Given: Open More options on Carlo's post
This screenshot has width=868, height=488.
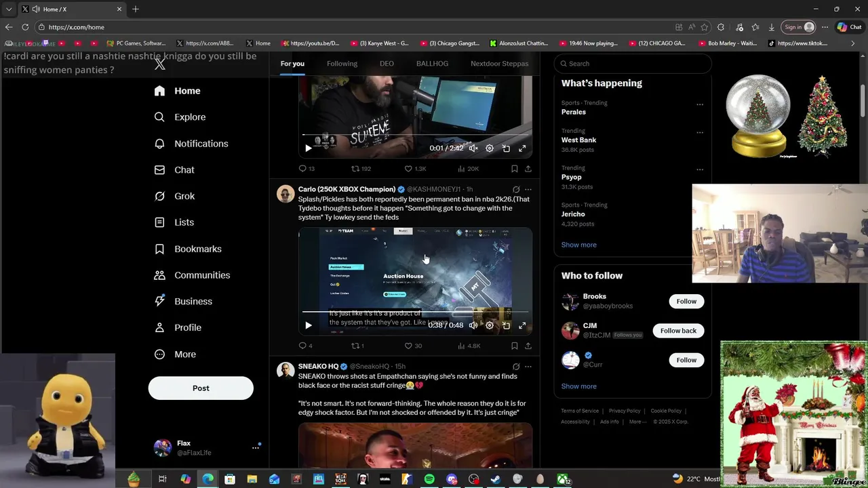Looking at the screenshot, I should coord(528,190).
